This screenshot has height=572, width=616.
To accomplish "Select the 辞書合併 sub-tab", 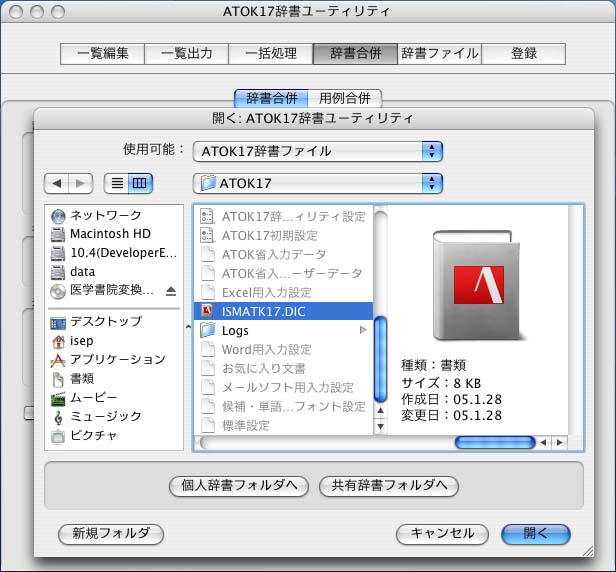I will (271, 98).
